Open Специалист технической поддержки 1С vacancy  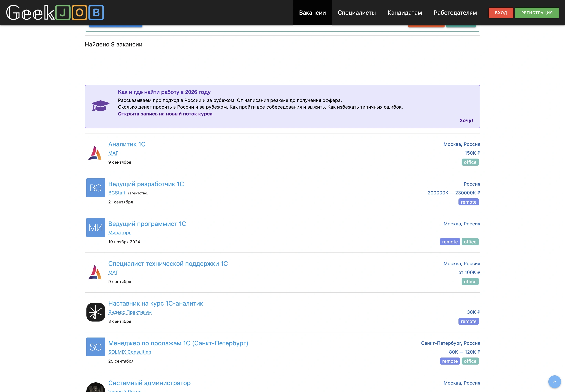tap(168, 264)
